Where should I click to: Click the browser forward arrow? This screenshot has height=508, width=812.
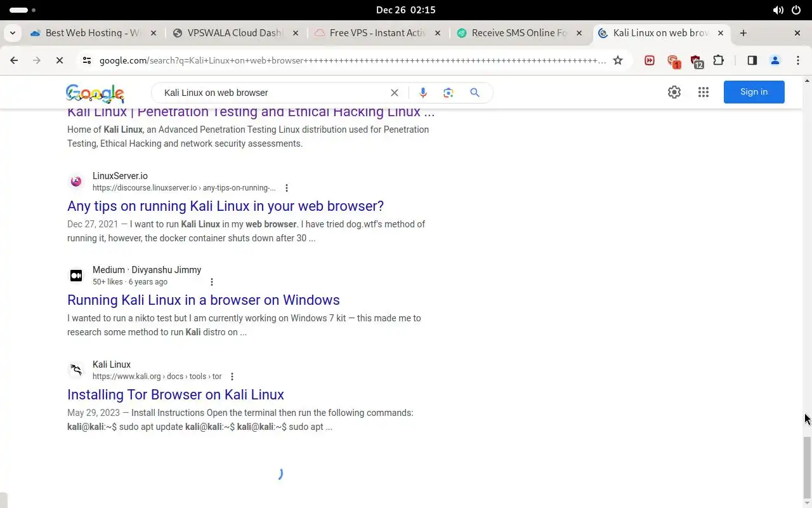coord(36,60)
